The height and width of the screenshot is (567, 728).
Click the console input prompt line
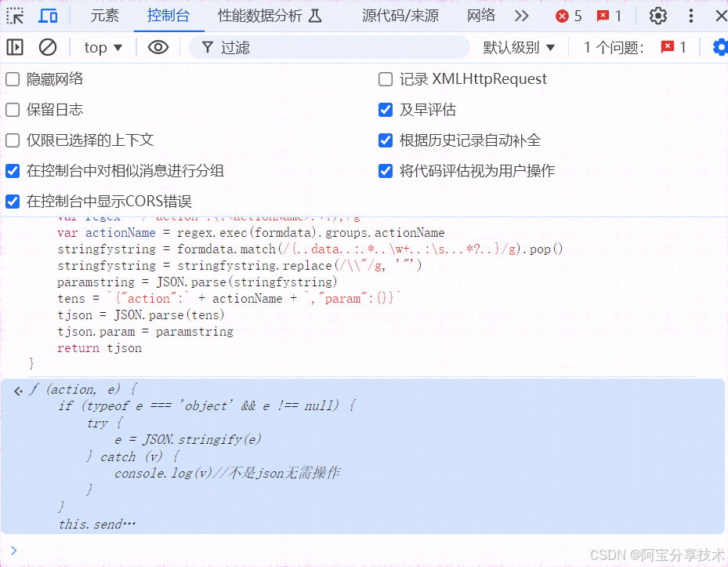[x=362, y=551]
